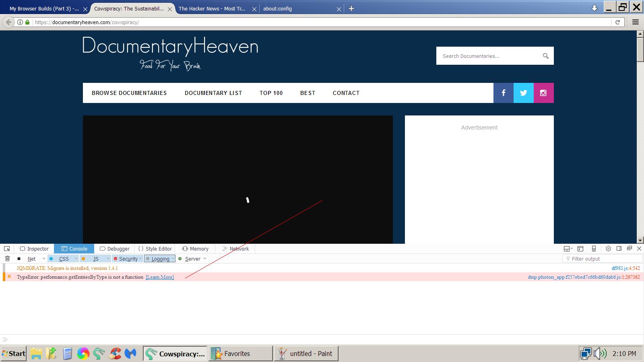Expand Logging filter dropdown arrow
The width and height of the screenshot is (644, 362).
pyautogui.click(x=173, y=259)
